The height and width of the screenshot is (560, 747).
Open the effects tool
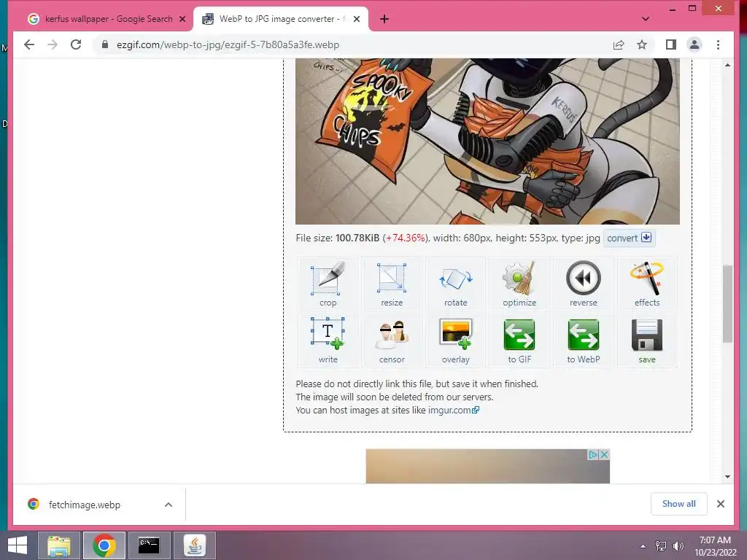coord(647,284)
